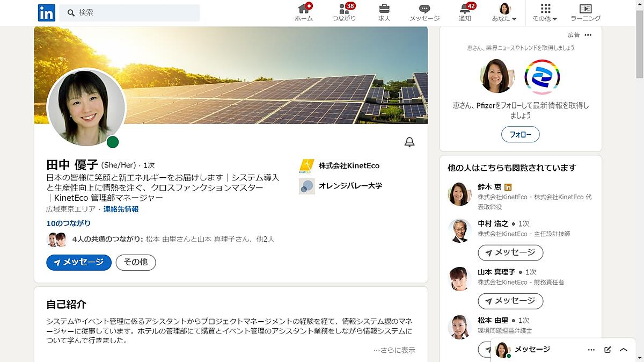Expand bio with さらに表示
Viewport: 644px width, 362px height.
click(394, 350)
